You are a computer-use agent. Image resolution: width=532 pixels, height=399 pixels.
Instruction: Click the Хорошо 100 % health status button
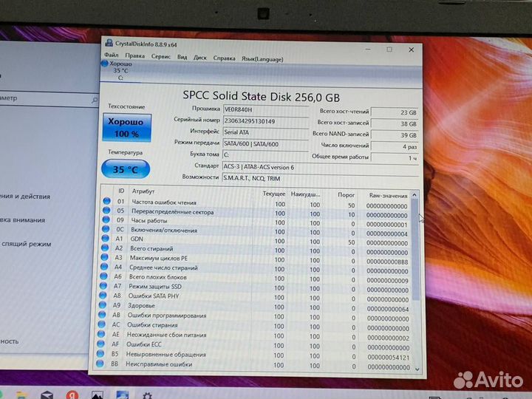[x=127, y=127]
